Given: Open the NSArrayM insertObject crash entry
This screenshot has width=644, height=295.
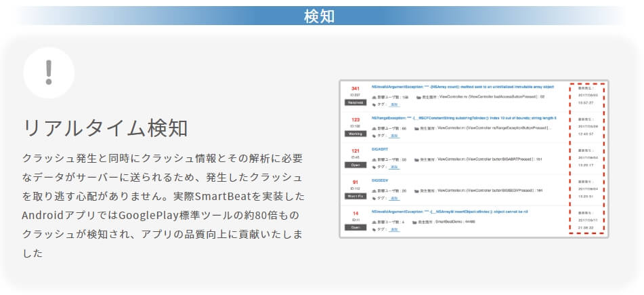Looking at the screenshot, I should coord(450,212).
